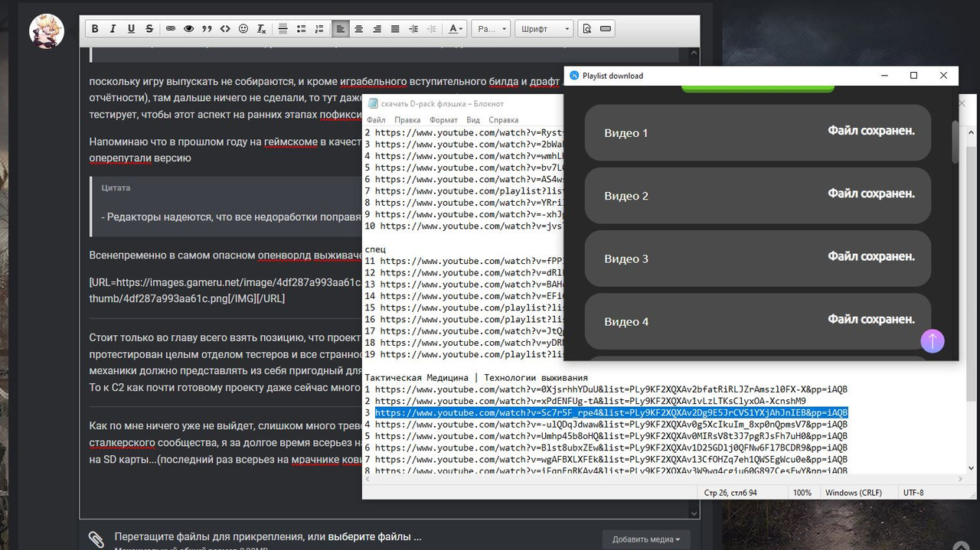Click the purple scroll-to-top arrow button
Viewport: 980px width, 550px height.
(x=932, y=340)
